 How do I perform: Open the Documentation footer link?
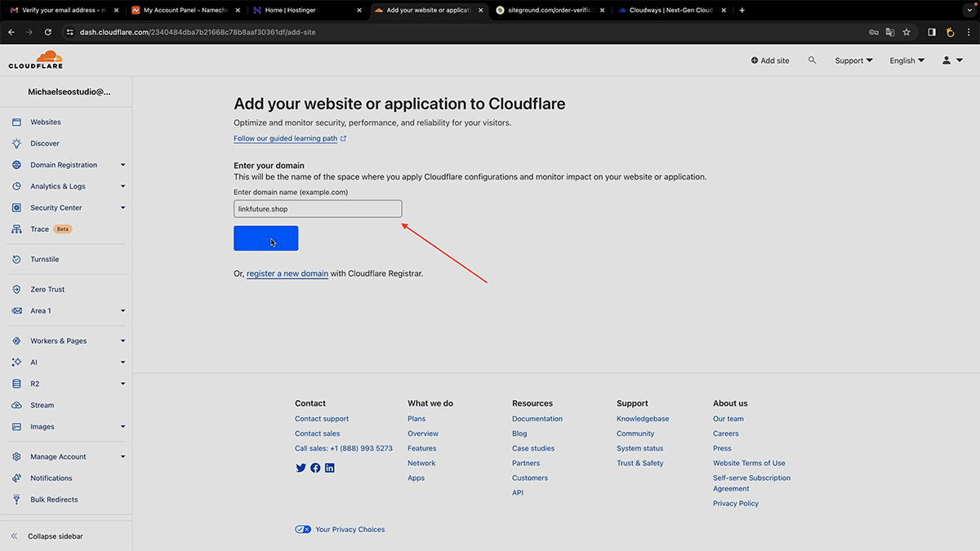point(537,419)
